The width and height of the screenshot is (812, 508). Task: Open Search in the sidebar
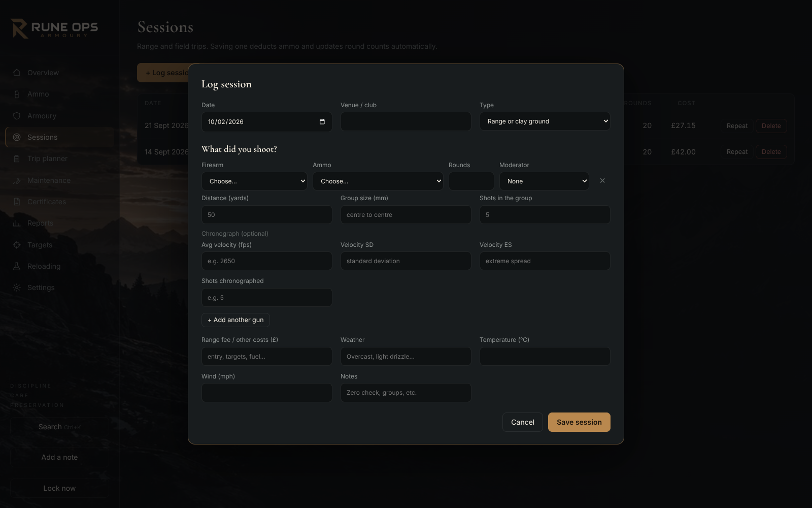(x=59, y=427)
